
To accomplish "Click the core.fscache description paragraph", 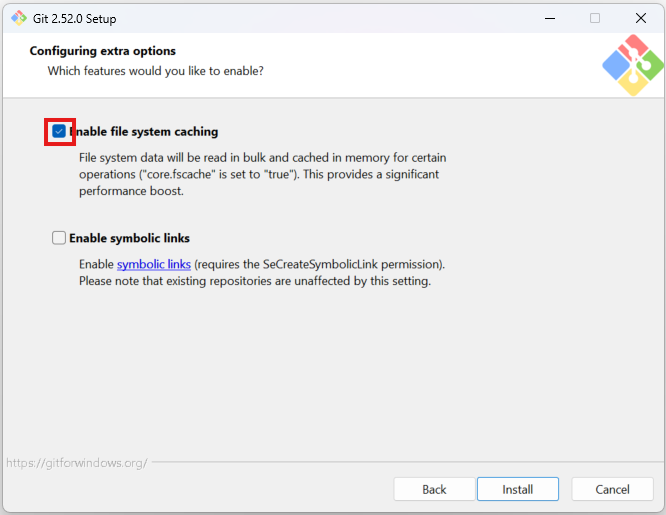I will coord(262,175).
